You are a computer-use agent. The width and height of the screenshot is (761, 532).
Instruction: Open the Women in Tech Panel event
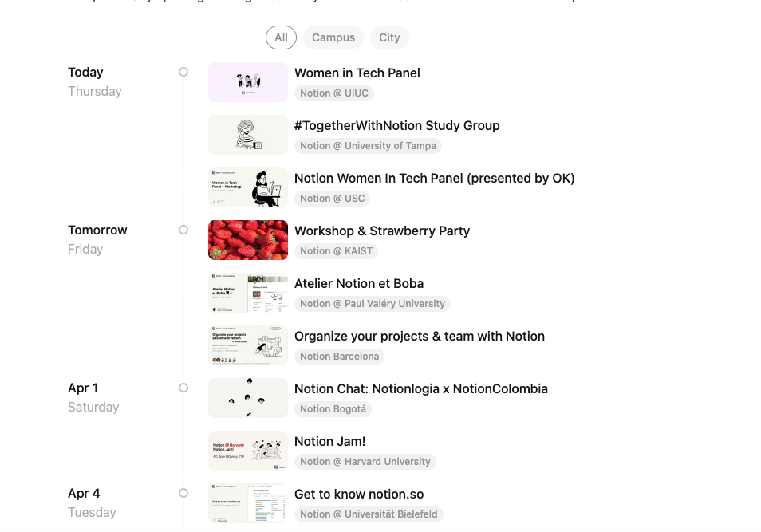click(357, 73)
